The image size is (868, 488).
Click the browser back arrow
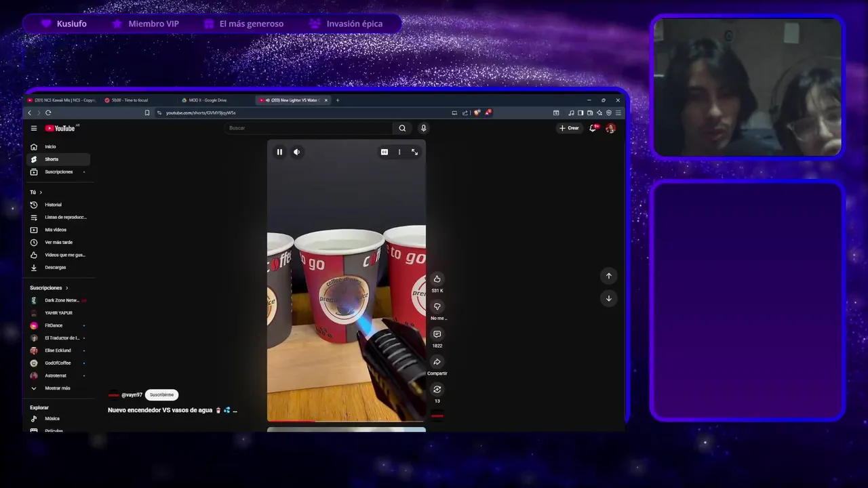29,113
